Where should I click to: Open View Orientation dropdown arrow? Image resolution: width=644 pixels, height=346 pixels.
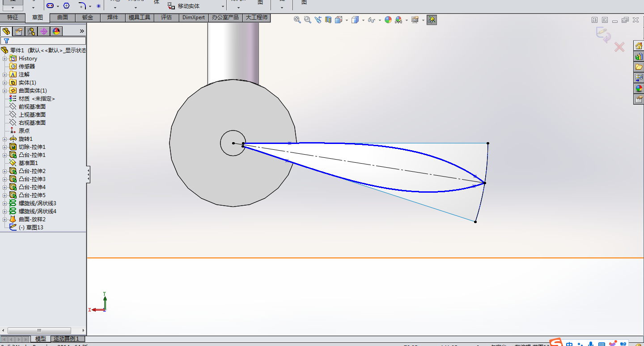pos(347,20)
